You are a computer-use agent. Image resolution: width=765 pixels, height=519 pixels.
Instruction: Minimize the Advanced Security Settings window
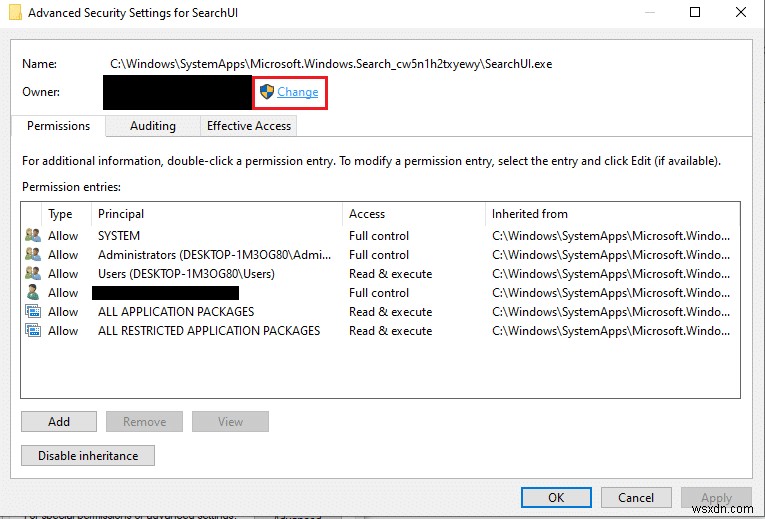click(649, 12)
